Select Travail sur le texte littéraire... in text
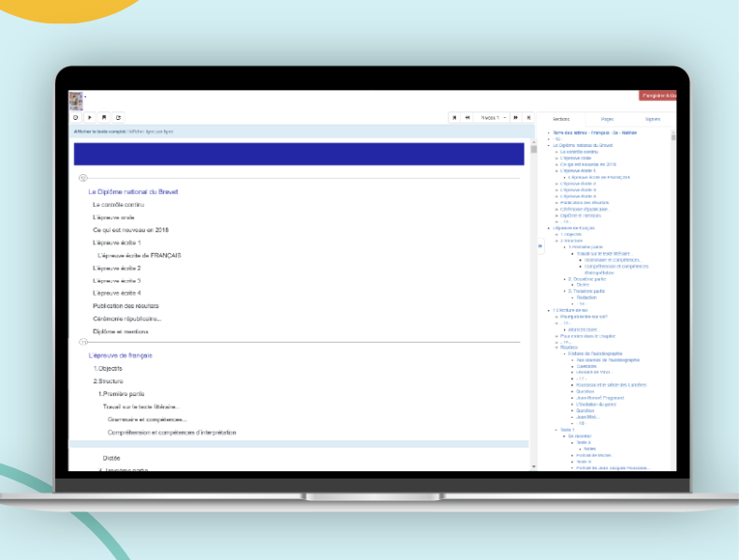This screenshot has height=560, width=739. pyautogui.click(x=141, y=406)
